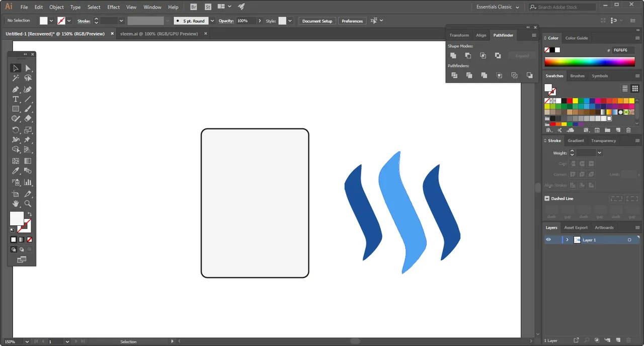Switch swatches to list view
Image resolution: width=644 pixels, height=346 pixels.
pyautogui.click(x=625, y=89)
